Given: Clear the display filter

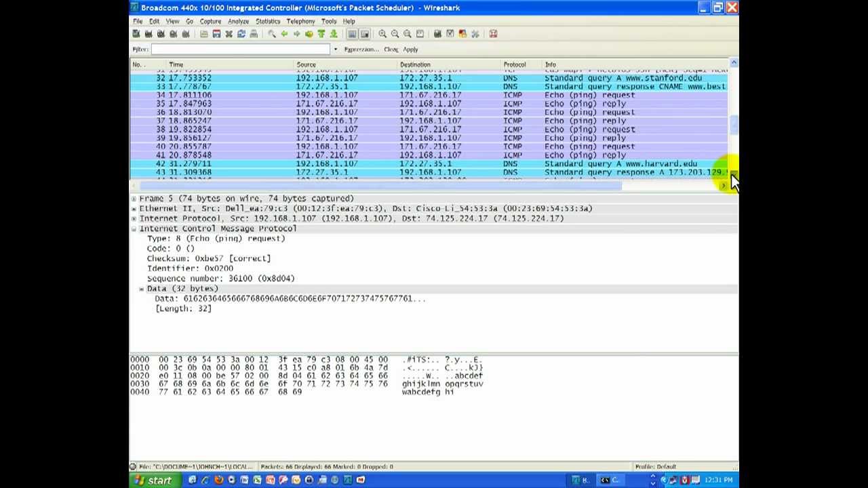Looking at the screenshot, I should (x=391, y=49).
